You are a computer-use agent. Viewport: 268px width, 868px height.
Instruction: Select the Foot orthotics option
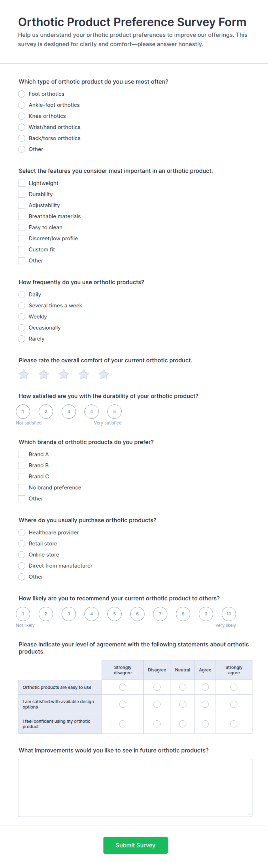point(22,94)
